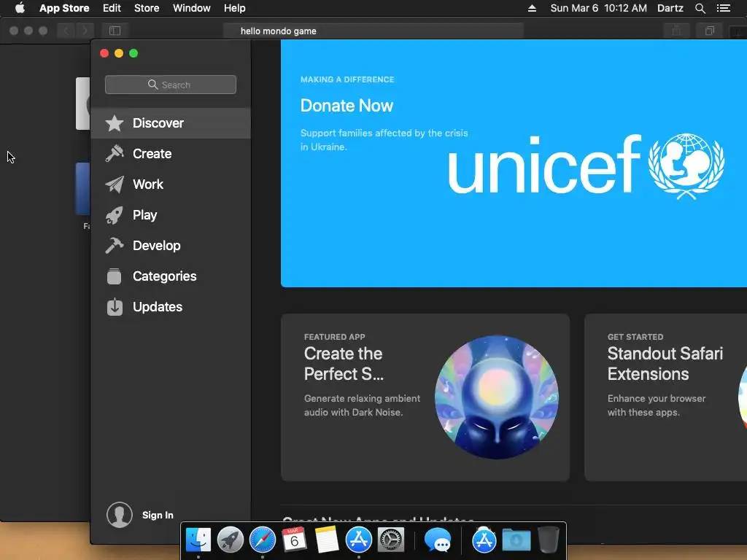747x560 pixels.
Task: Toggle sidebar in background Safari window
Action: 115,31
